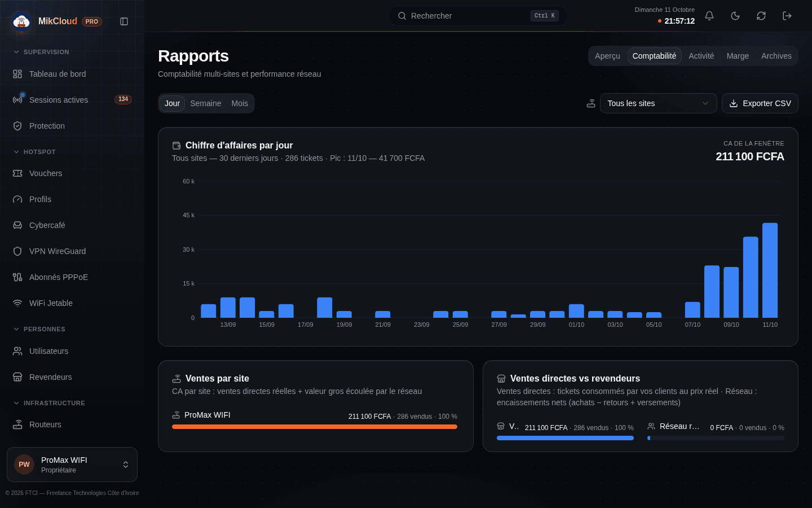The height and width of the screenshot is (508, 812).
Task: Open Tableau de bord dashboard icon
Action: click(17, 74)
